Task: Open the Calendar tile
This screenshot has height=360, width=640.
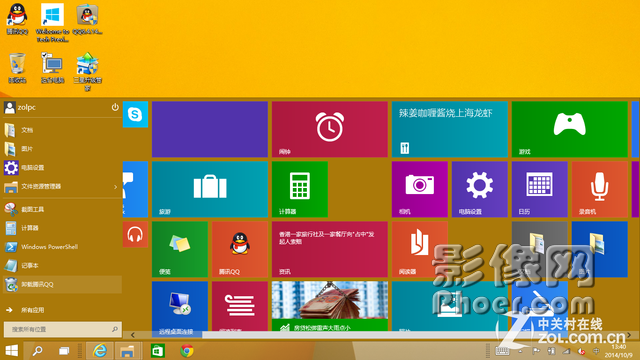Action: [x=540, y=189]
